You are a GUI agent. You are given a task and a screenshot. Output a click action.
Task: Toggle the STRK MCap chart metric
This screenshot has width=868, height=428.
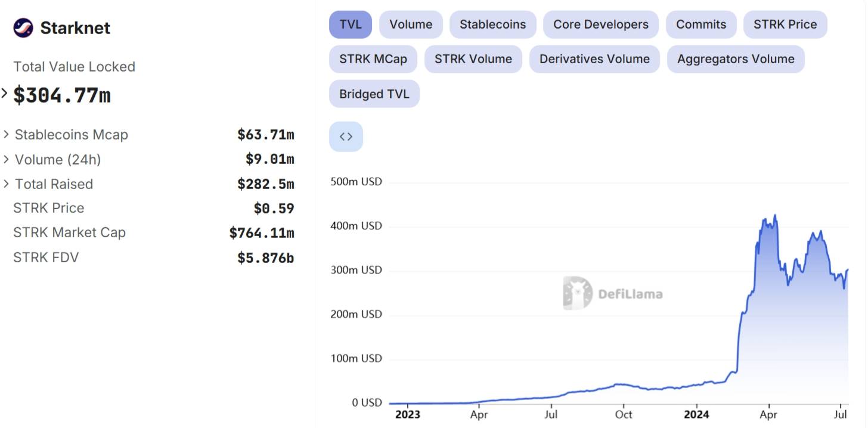click(373, 59)
